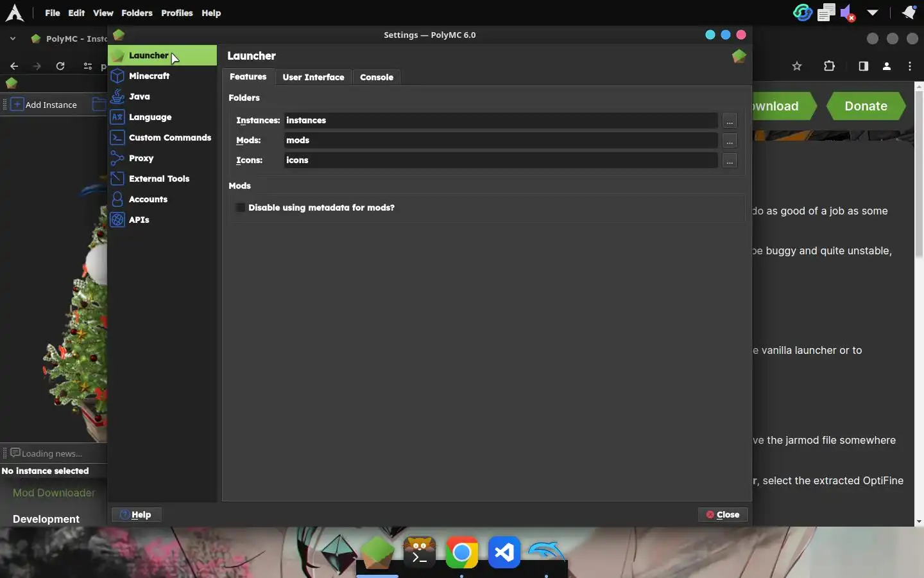Click the Mods folder path field
This screenshot has height=578, width=924.
click(x=501, y=140)
